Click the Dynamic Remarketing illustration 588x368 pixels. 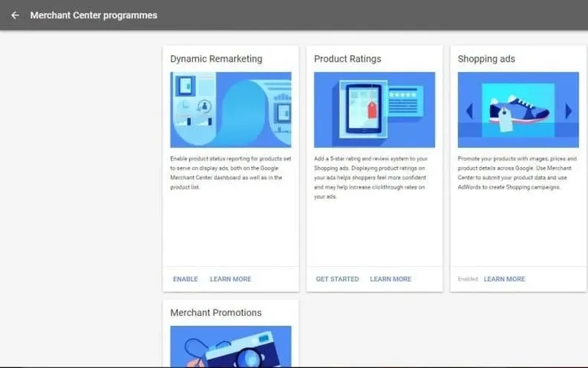click(x=231, y=109)
